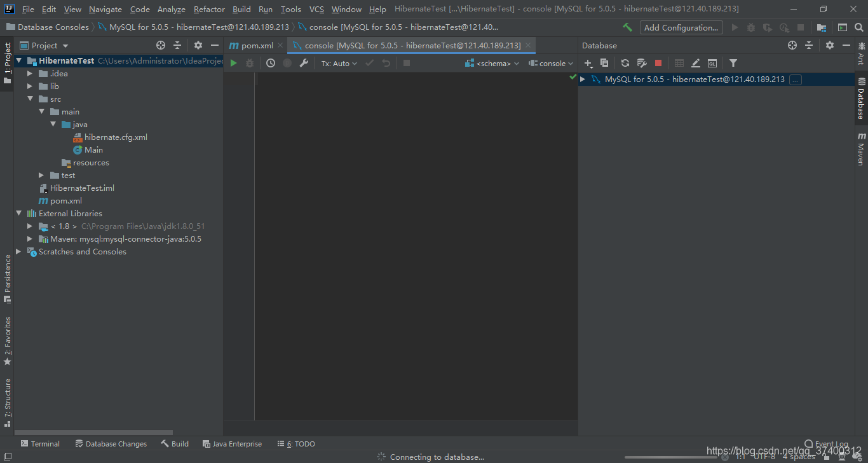Expand the test folder
The image size is (868, 463).
(41, 175)
